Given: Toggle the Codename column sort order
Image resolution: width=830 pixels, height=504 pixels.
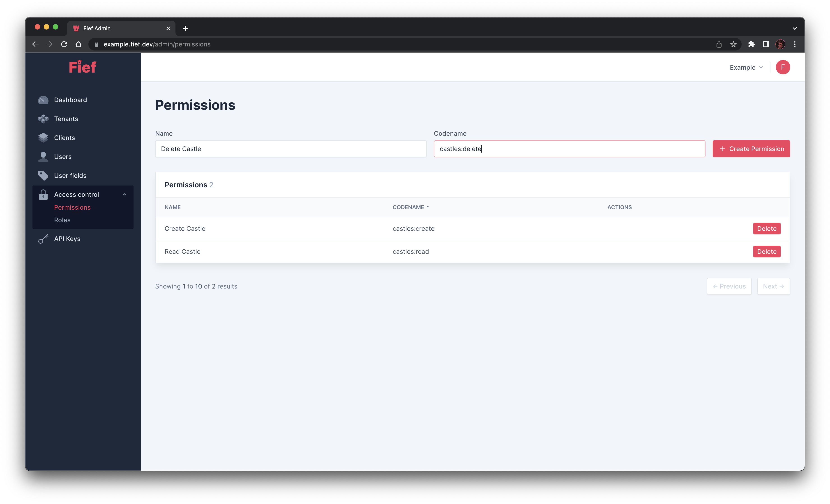Looking at the screenshot, I should 411,207.
